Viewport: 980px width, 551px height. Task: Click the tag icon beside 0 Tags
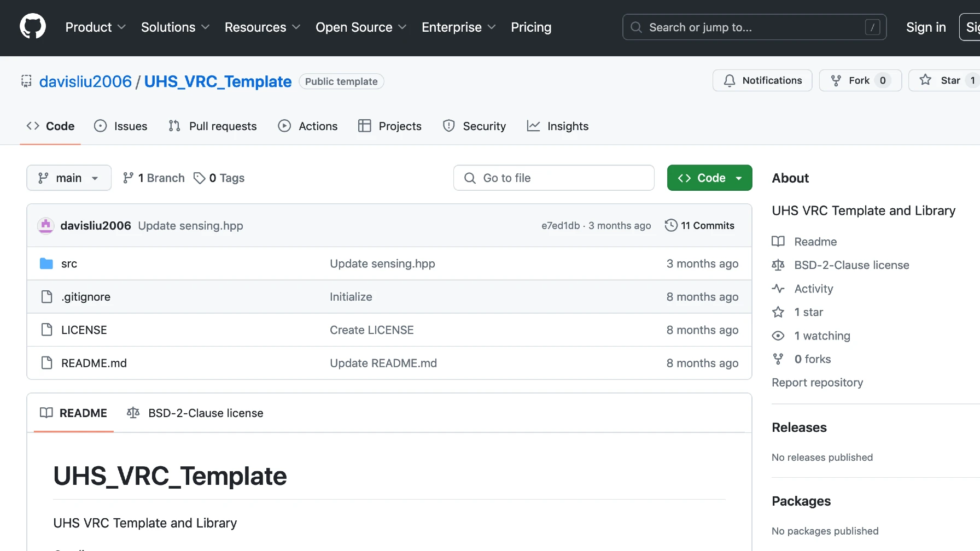[200, 178]
